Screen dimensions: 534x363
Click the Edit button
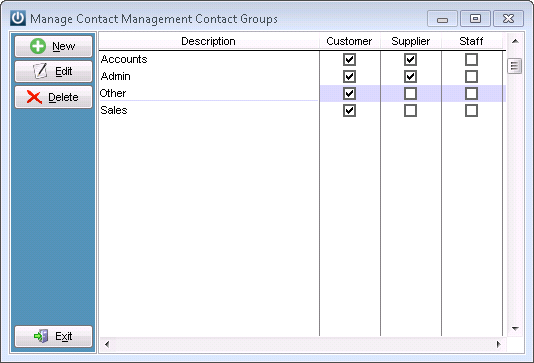click(53, 72)
